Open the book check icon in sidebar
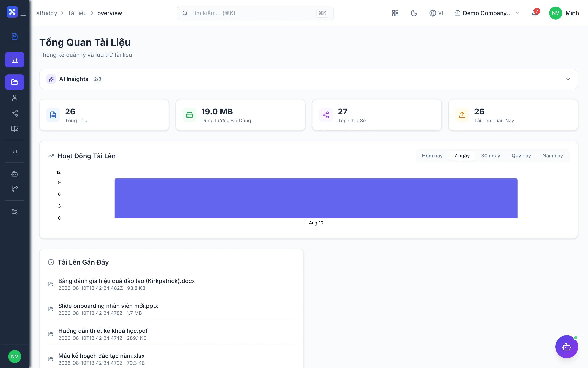Image resolution: width=588 pixels, height=368 pixels. (14, 129)
